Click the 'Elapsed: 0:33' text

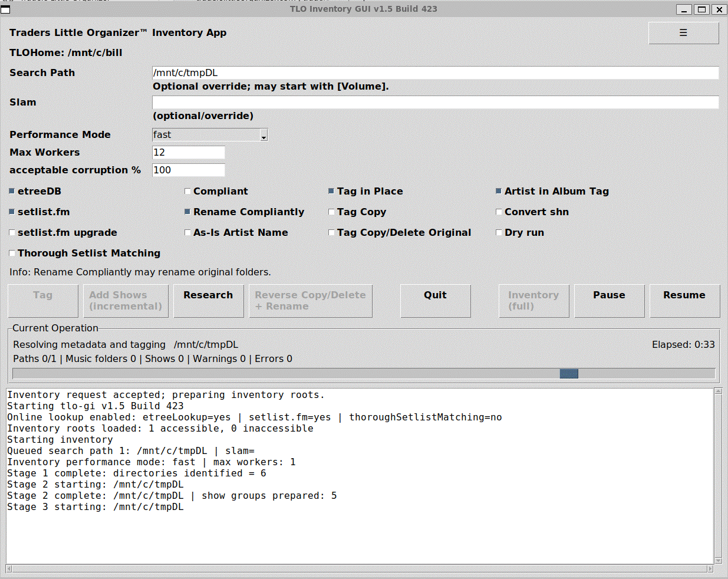point(683,345)
